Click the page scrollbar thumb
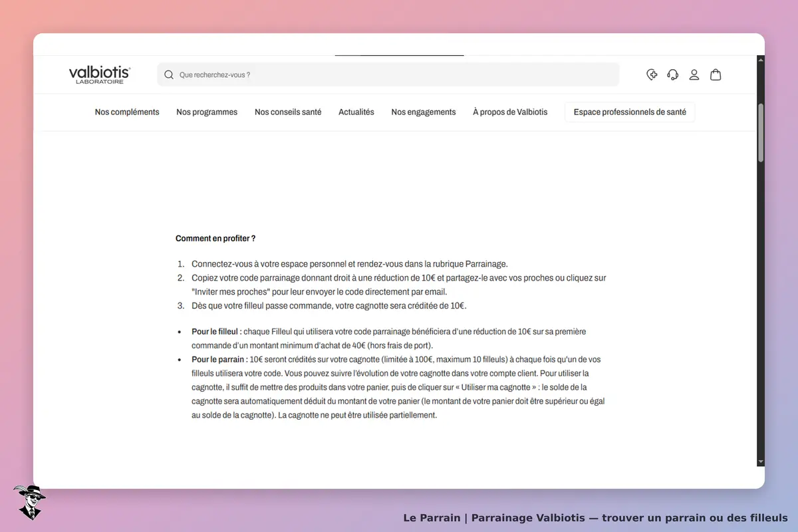The height and width of the screenshot is (532, 798). pos(761,132)
